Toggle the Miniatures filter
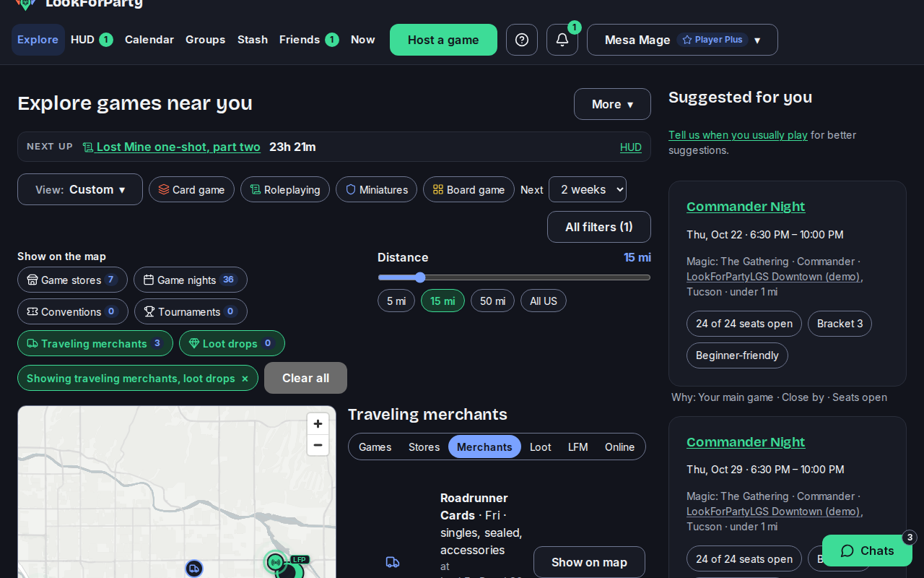This screenshot has height=578, width=924. 376,189
